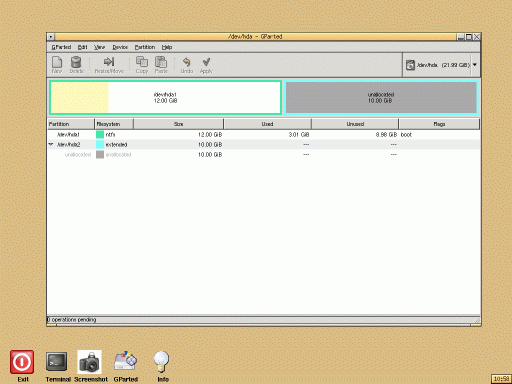This screenshot has height=384, width=512.
Task: Collapse the /dev/hda2 tree expander triangle
Action: (51, 144)
